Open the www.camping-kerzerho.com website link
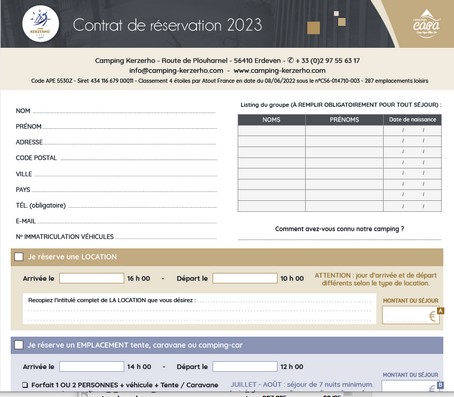454x397 pixels. click(279, 70)
